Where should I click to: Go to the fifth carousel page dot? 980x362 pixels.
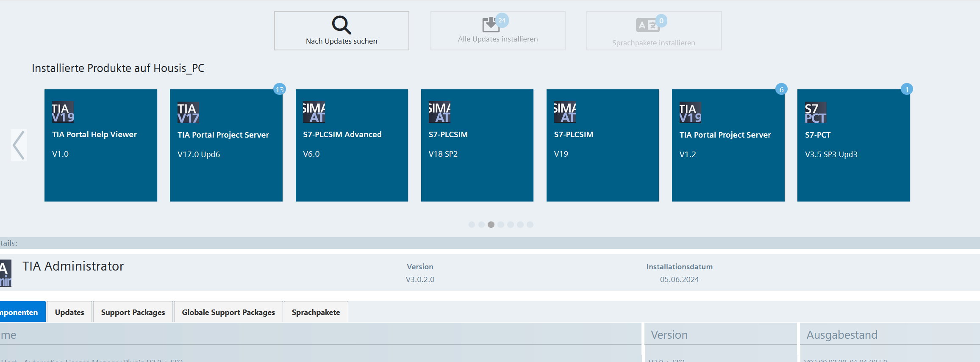point(511,225)
